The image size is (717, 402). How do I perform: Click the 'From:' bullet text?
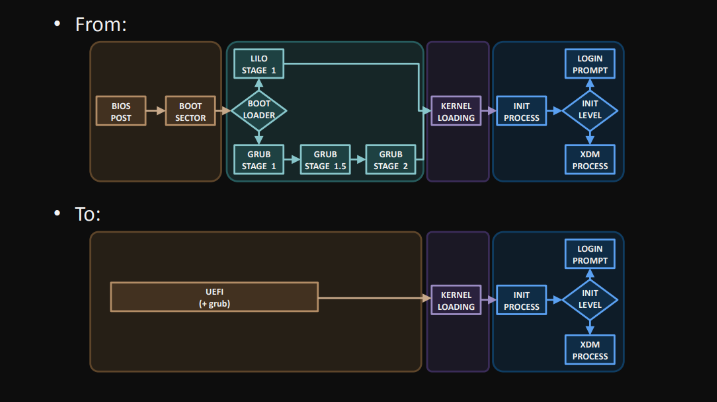101,24
